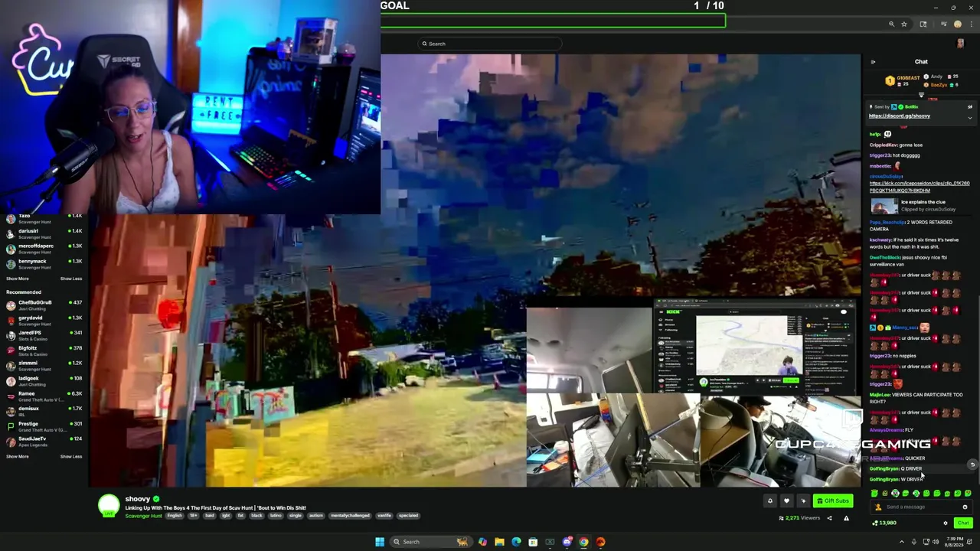Open File Explorer from taskbar
This screenshot has width=980, height=551.
(x=499, y=542)
